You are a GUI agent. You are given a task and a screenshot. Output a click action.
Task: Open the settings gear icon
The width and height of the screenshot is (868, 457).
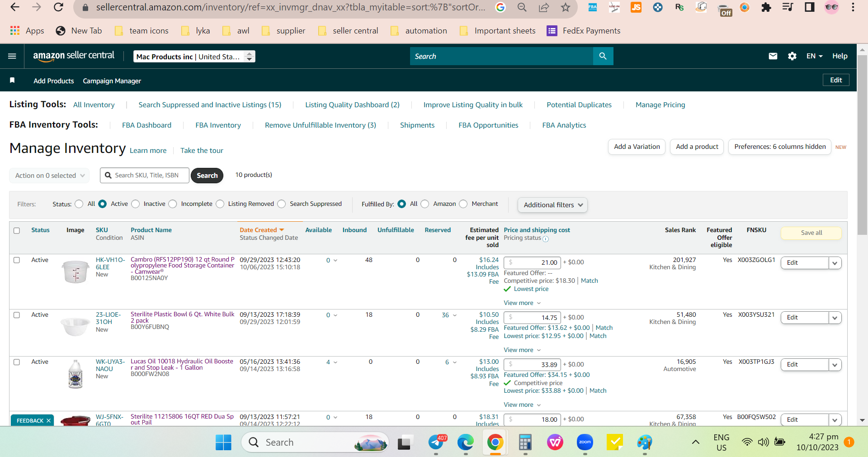click(792, 56)
